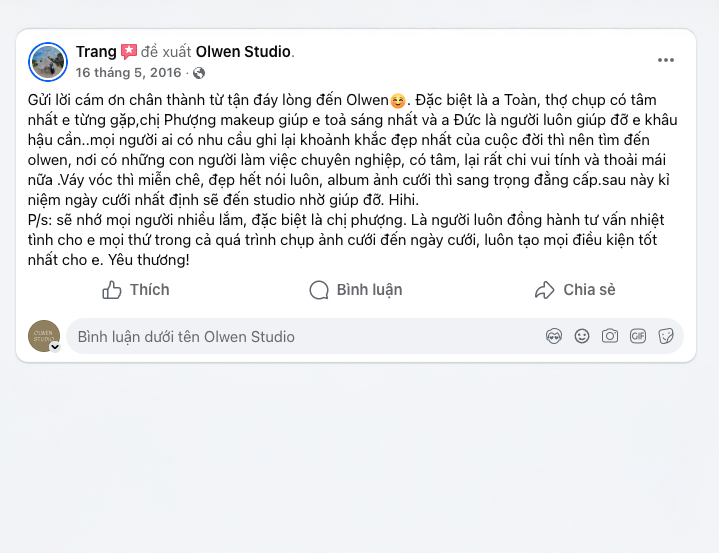Add a GIF to the comment
The height and width of the screenshot is (553, 719).
[638, 337]
